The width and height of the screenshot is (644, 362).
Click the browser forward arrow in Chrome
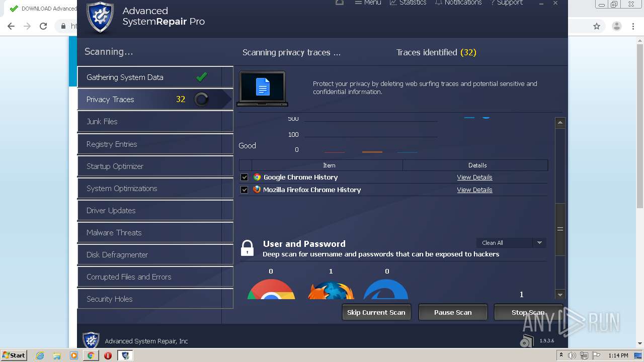(27, 26)
